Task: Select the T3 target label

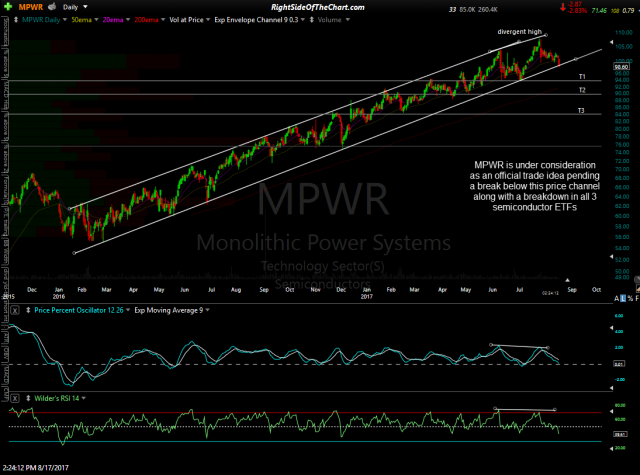Action: coord(581,111)
